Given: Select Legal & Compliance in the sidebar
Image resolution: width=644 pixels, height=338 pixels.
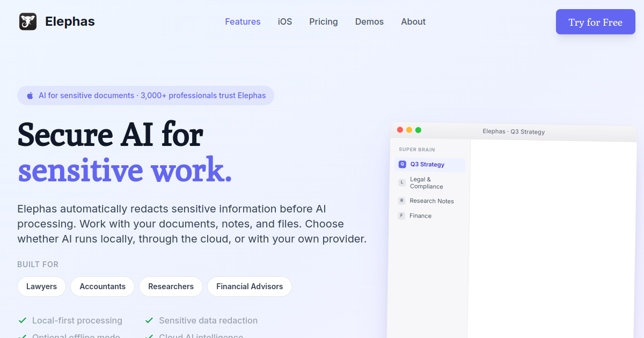Looking at the screenshot, I should click(x=430, y=183).
